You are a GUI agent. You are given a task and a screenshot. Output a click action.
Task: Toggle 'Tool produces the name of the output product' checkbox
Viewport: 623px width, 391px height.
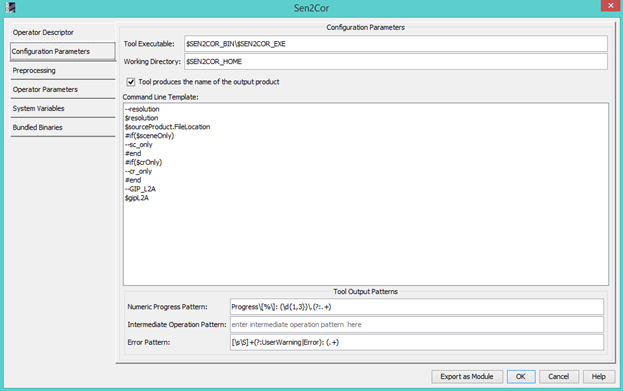(131, 82)
